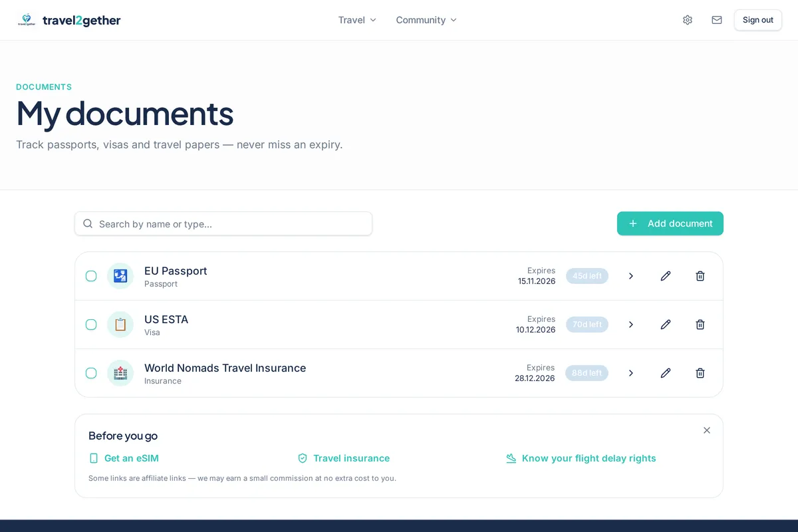Click the expiry date 15.11.2026
798x532 pixels.
tap(537, 281)
